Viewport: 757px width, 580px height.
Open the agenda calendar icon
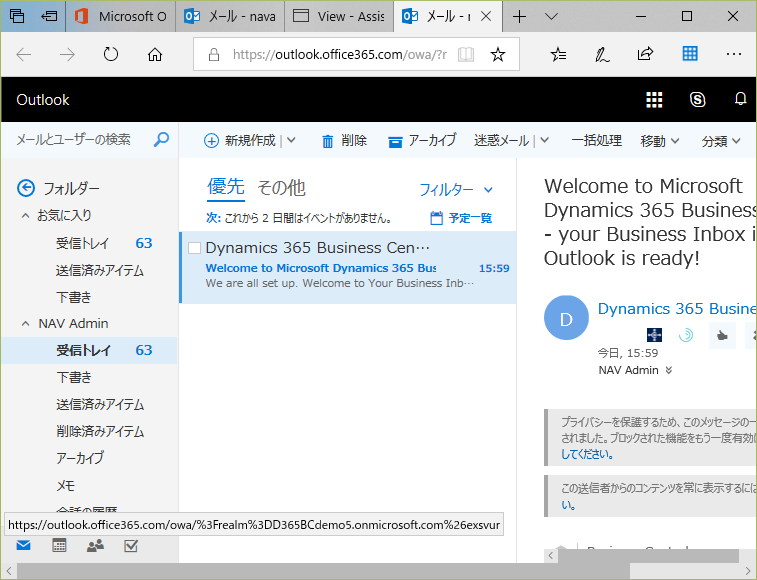click(436, 218)
